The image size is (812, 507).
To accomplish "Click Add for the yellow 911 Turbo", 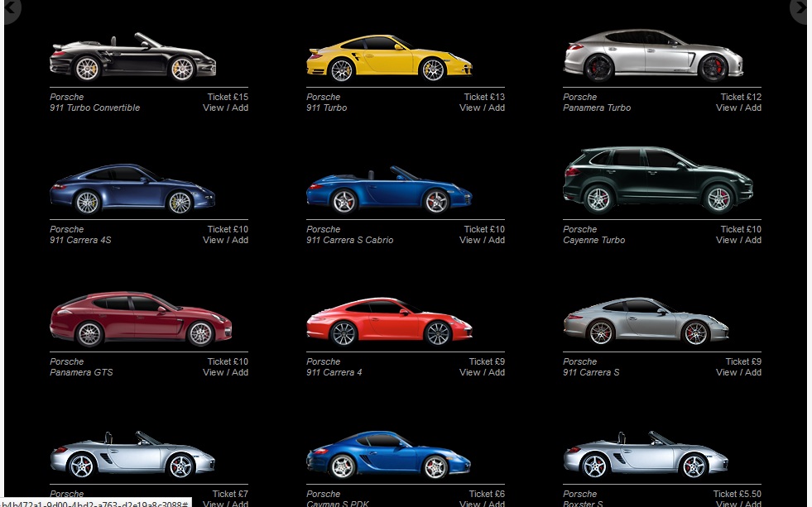I will (496, 108).
